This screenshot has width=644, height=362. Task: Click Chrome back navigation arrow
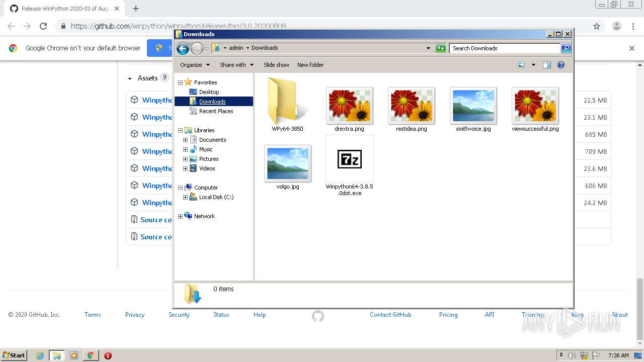point(11,26)
